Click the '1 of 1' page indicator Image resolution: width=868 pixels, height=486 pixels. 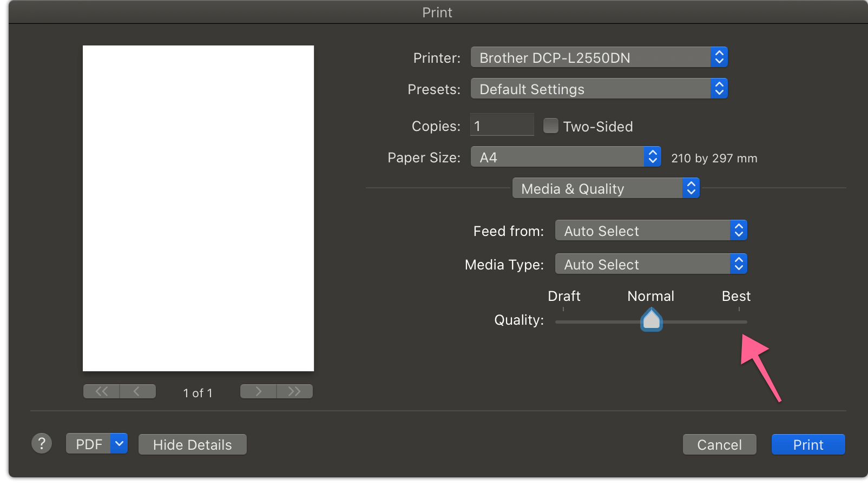[x=198, y=393]
